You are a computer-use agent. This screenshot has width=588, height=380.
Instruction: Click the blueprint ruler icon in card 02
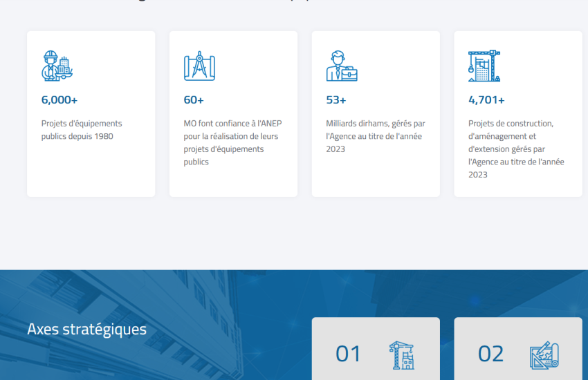point(544,354)
